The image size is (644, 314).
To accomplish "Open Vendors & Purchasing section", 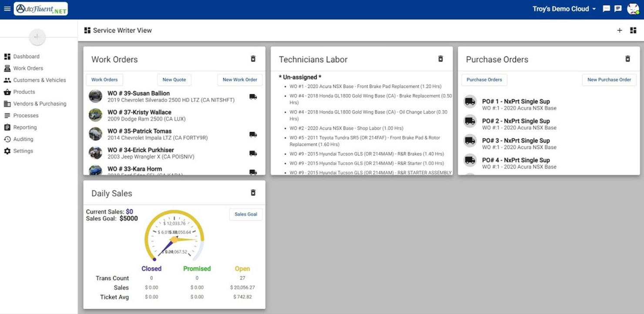I will pyautogui.click(x=39, y=104).
